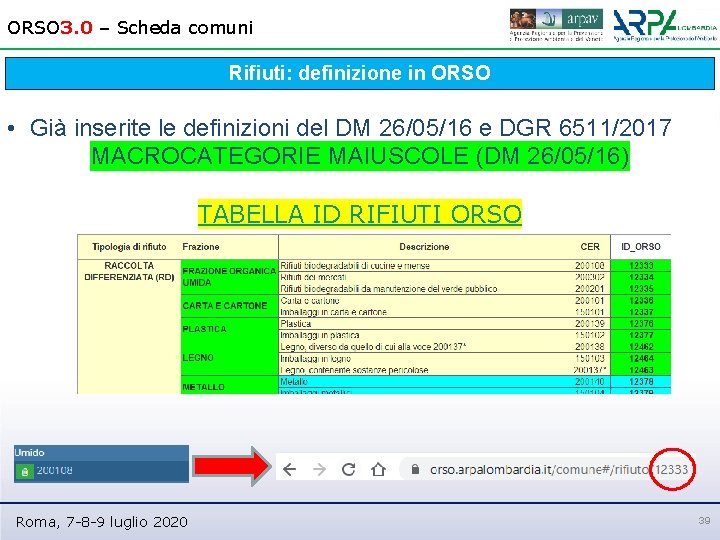
Task: Click the FRAZIONE ORGANICA UMIDA cell
Action: 229,277
